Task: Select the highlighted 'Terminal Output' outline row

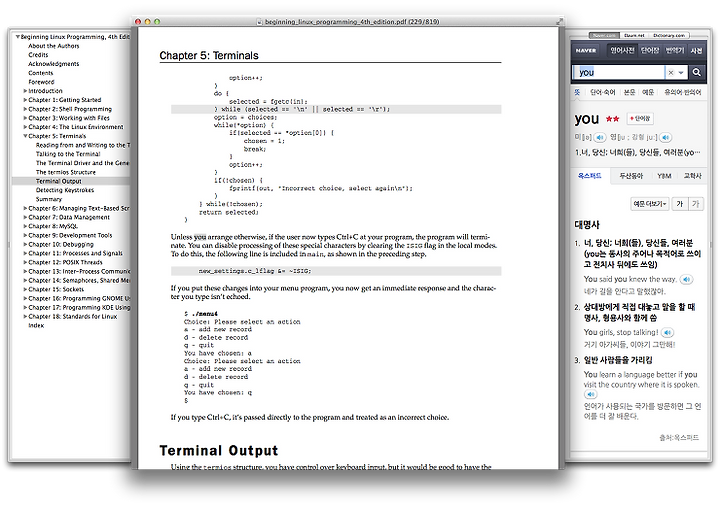Action: click(71, 181)
